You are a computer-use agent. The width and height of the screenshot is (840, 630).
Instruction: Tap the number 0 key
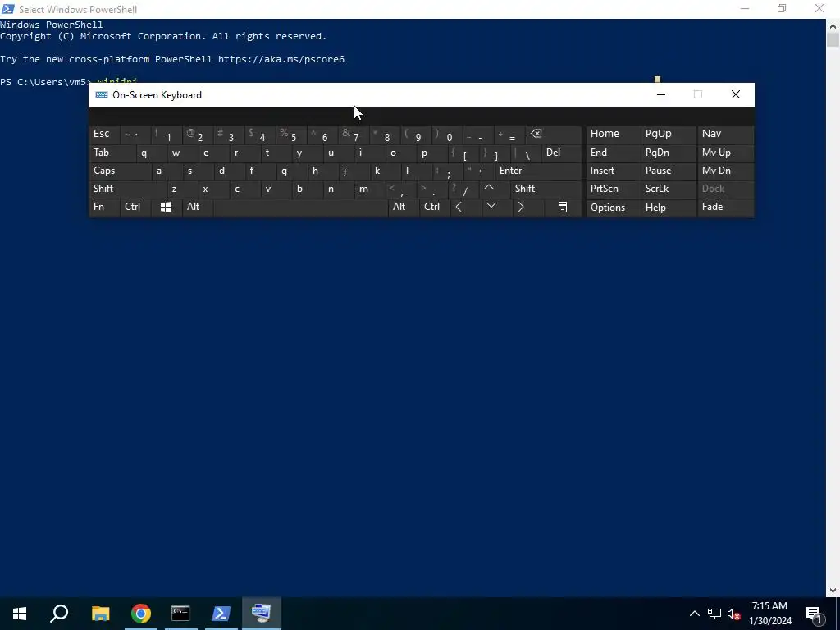tap(449, 134)
